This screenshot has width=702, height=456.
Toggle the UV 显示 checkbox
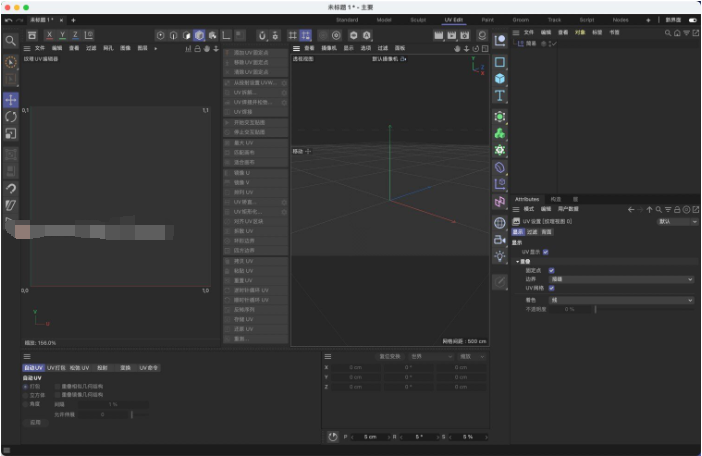(546, 252)
